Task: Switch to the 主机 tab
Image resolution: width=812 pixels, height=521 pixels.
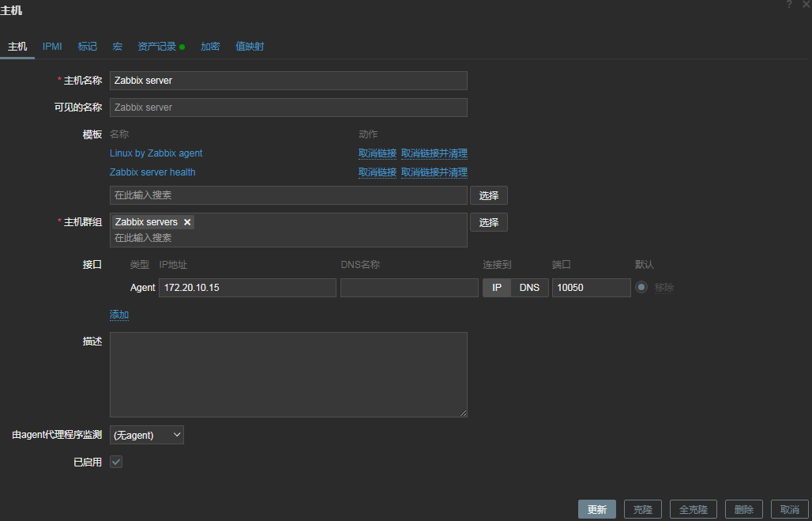Action: coord(17,46)
